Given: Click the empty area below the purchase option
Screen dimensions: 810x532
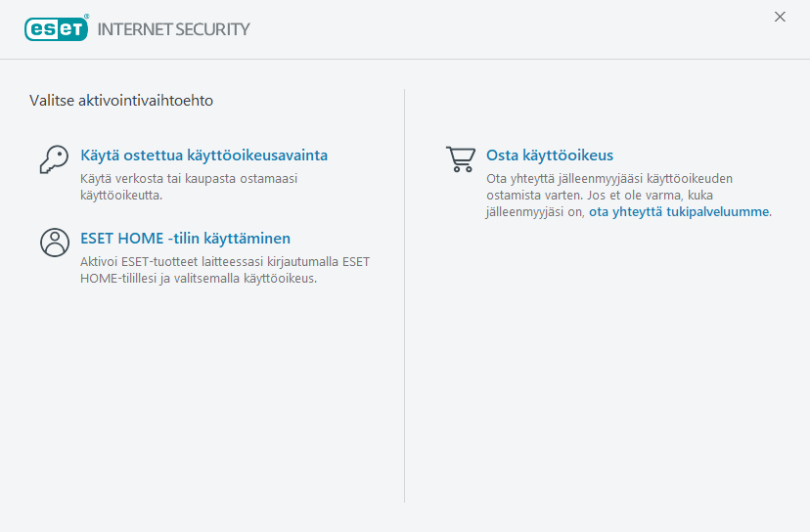Looking at the screenshot, I should click(607, 372).
